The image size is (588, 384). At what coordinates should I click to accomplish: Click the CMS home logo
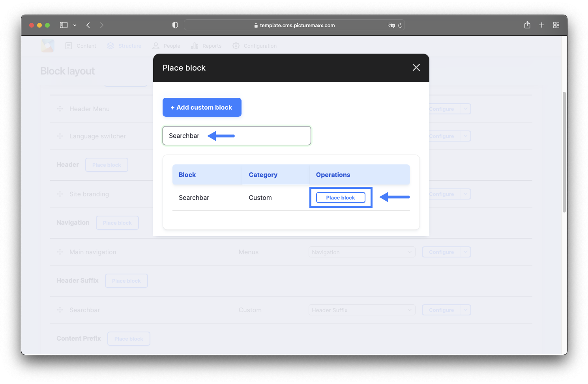pos(48,45)
